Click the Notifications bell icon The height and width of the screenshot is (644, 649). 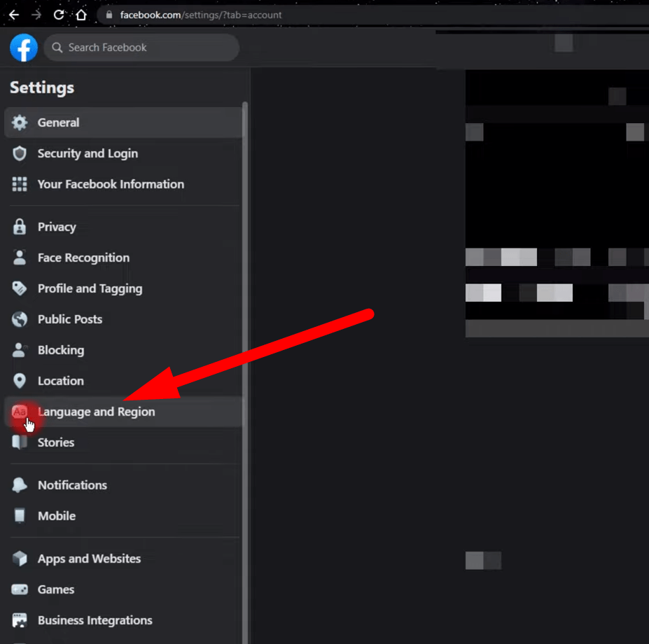[x=20, y=485]
